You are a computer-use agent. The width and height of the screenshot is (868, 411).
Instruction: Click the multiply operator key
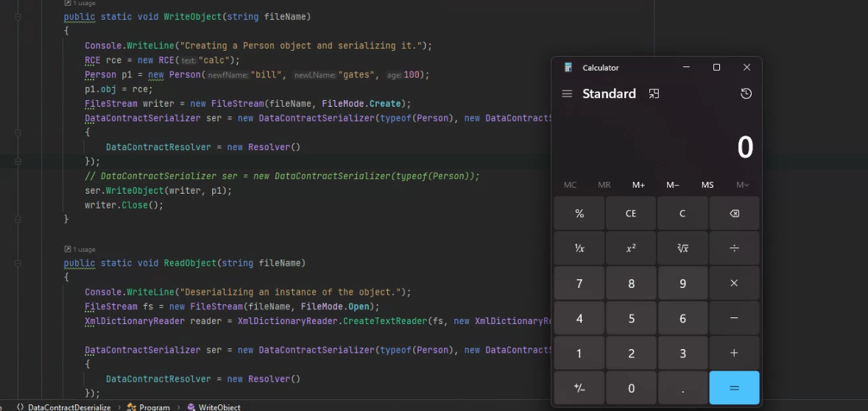click(x=734, y=283)
